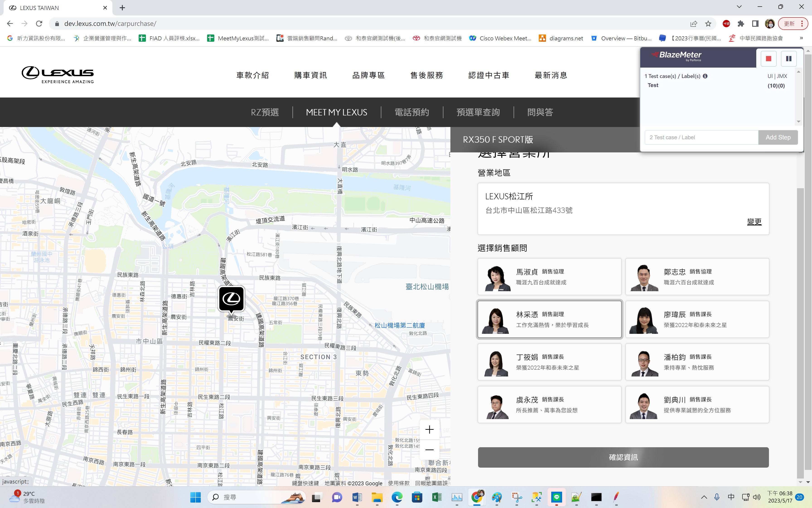Viewport: 812px width, 508px height.
Task: Click the Test case label info icon
Action: [705, 76]
